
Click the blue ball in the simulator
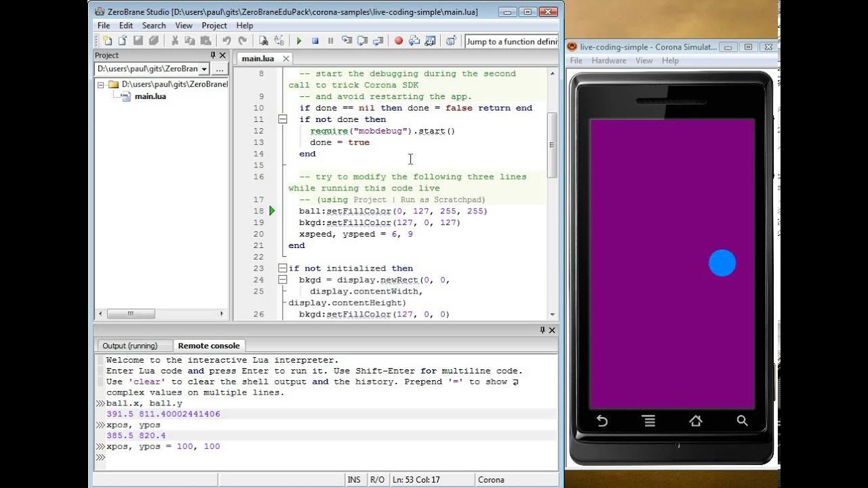tap(722, 263)
